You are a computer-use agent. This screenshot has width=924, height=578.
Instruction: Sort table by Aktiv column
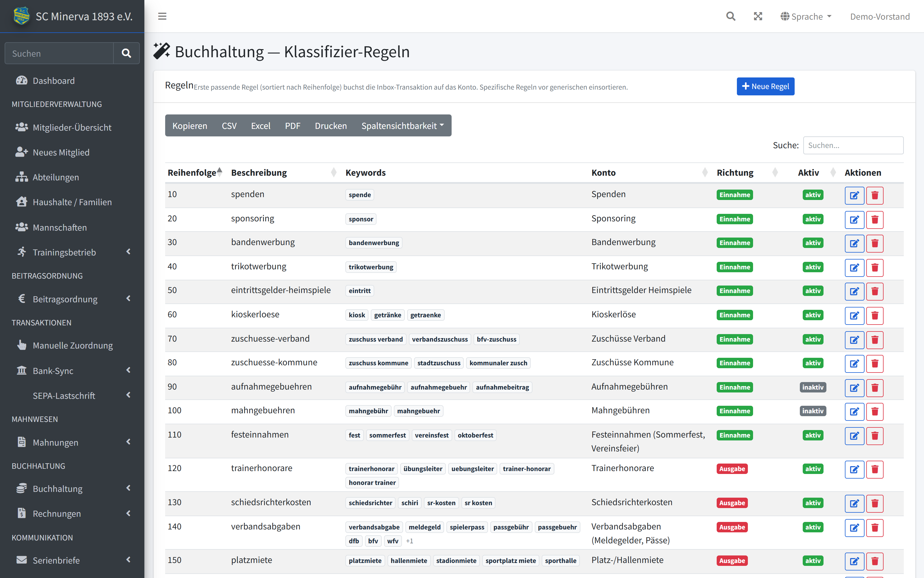pyautogui.click(x=813, y=173)
